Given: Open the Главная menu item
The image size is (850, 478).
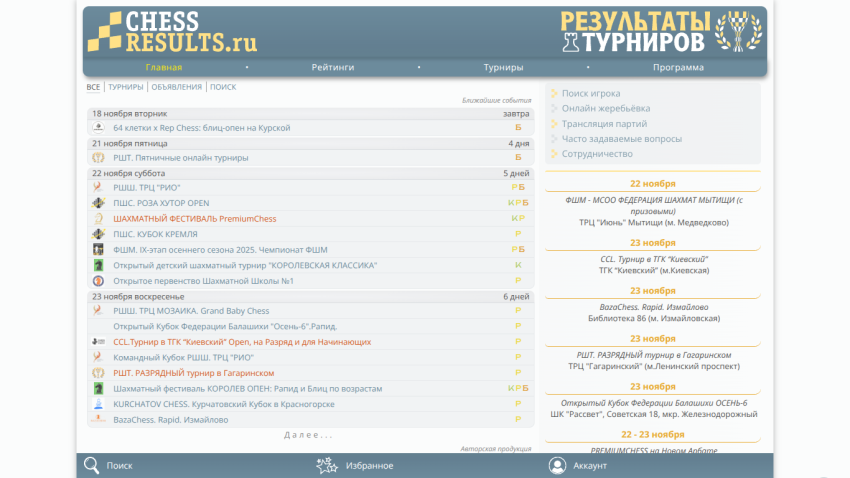Looking at the screenshot, I should click(164, 67).
